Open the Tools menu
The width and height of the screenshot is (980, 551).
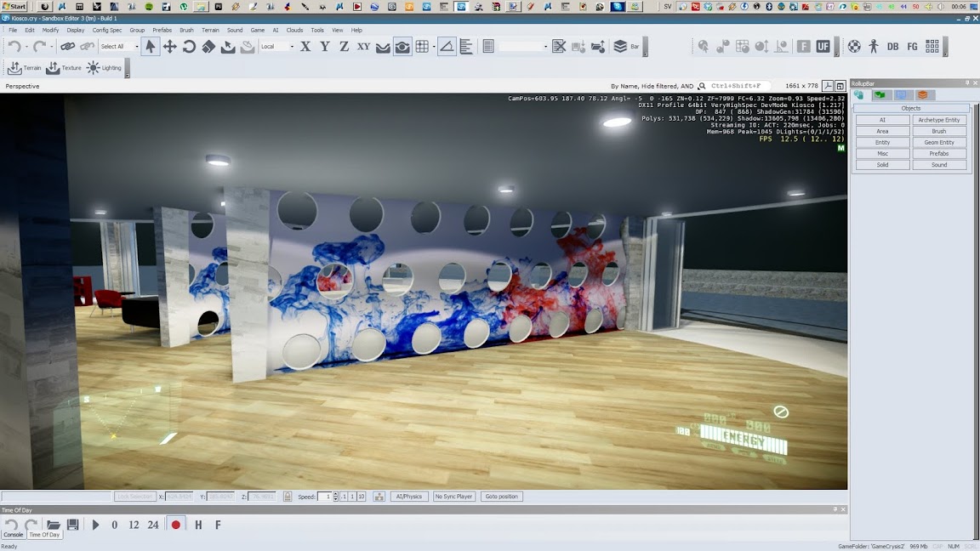[317, 30]
